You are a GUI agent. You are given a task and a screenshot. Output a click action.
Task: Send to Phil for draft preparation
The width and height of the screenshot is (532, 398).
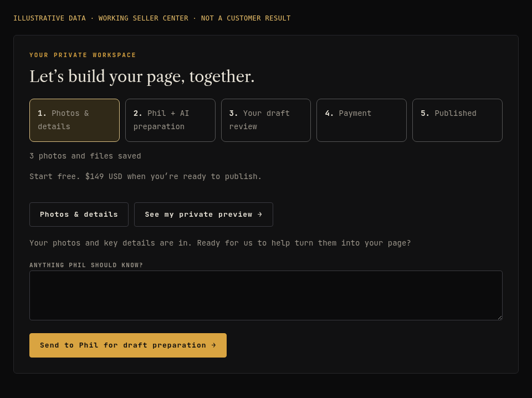tap(128, 345)
